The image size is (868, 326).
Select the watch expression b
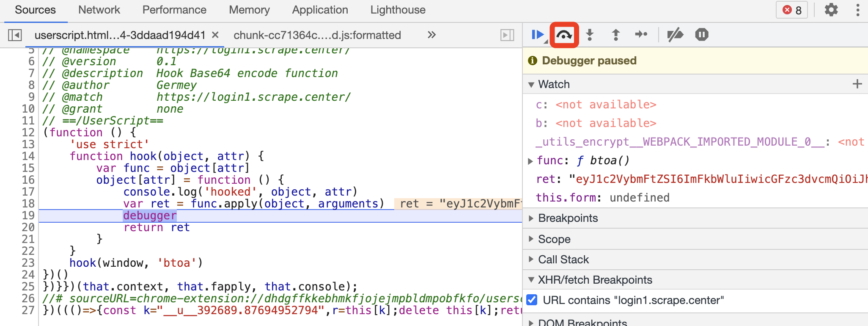point(596,123)
